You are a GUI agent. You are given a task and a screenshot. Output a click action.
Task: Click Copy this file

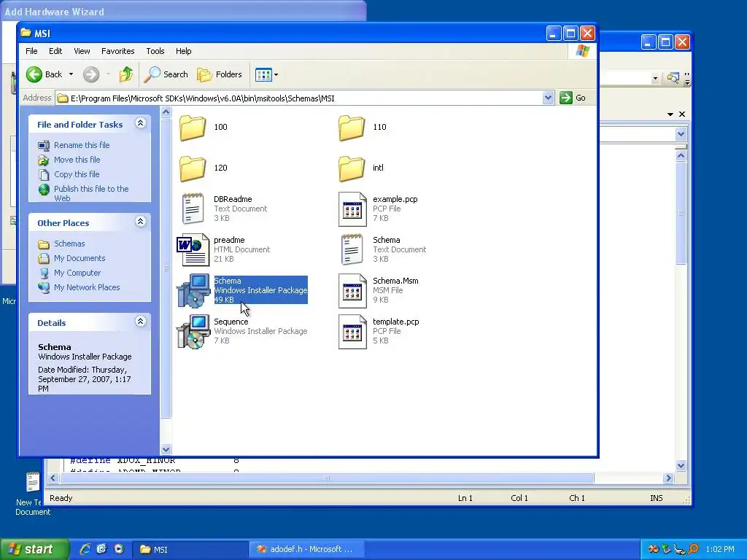point(76,174)
